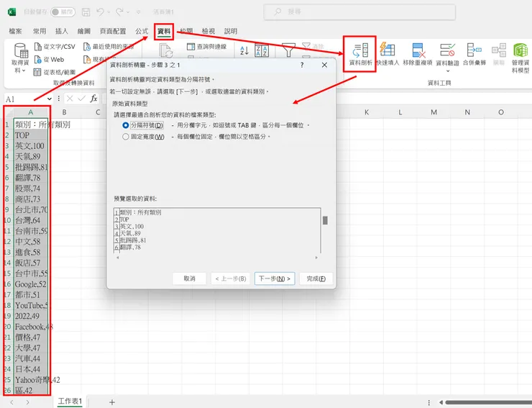Open the Name Box dropdown arrow

click(x=50, y=99)
